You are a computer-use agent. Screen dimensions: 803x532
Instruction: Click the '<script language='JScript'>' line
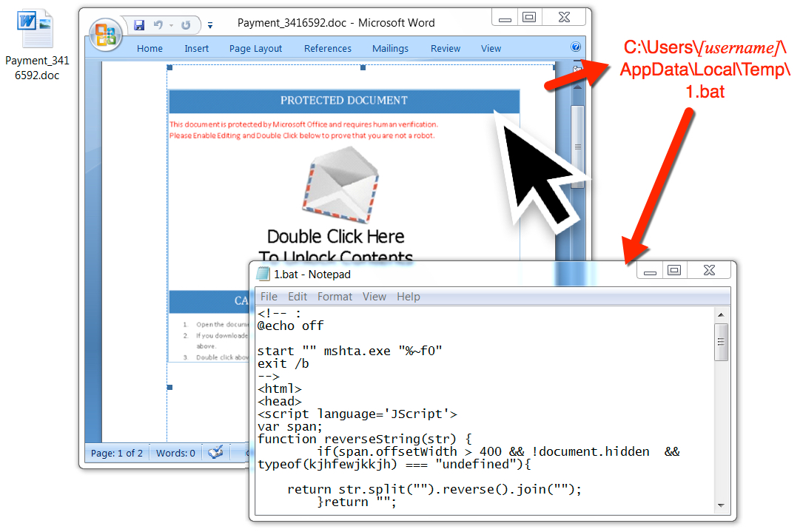click(x=357, y=414)
